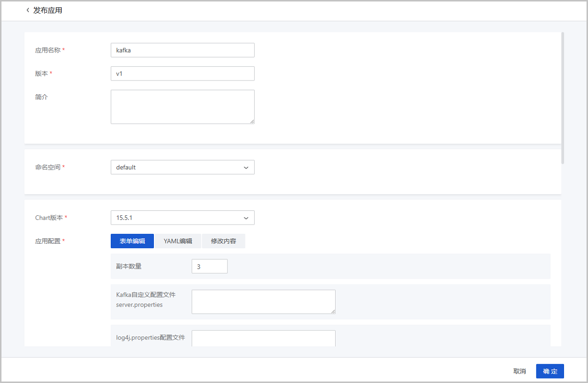Open the 命名空间 dropdown showing default
This screenshot has width=588, height=383.
pyautogui.click(x=182, y=167)
